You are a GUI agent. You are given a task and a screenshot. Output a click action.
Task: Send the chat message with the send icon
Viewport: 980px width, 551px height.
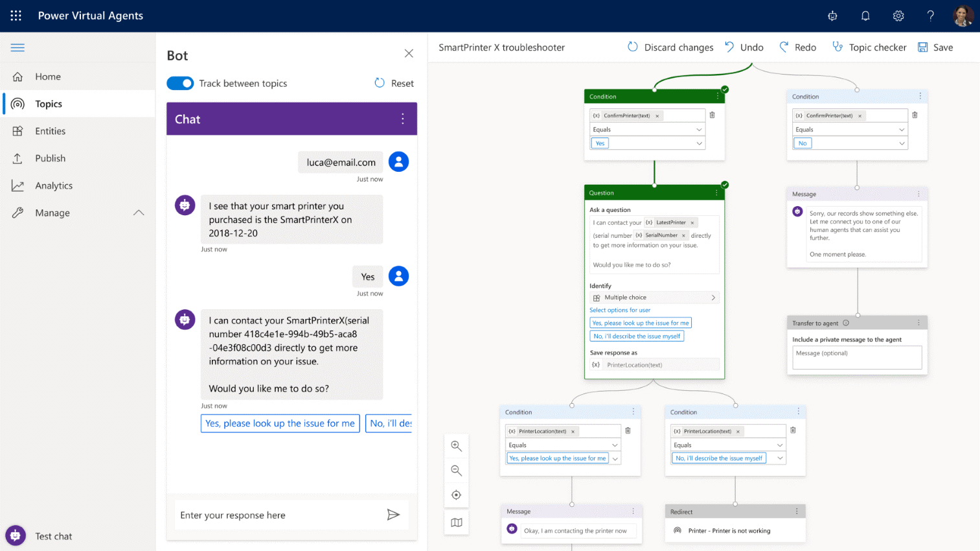tap(394, 514)
